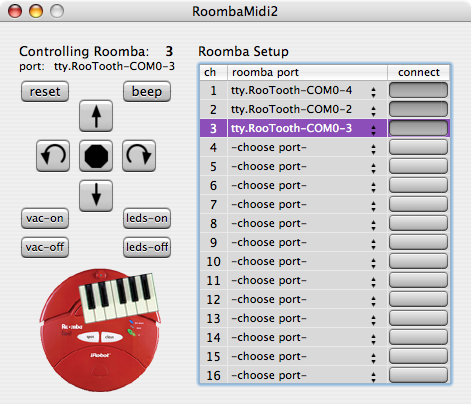Screen dimensions: 471x404
Task: Spin Roomba left with counterclockwise arrow
Action: 53,156
